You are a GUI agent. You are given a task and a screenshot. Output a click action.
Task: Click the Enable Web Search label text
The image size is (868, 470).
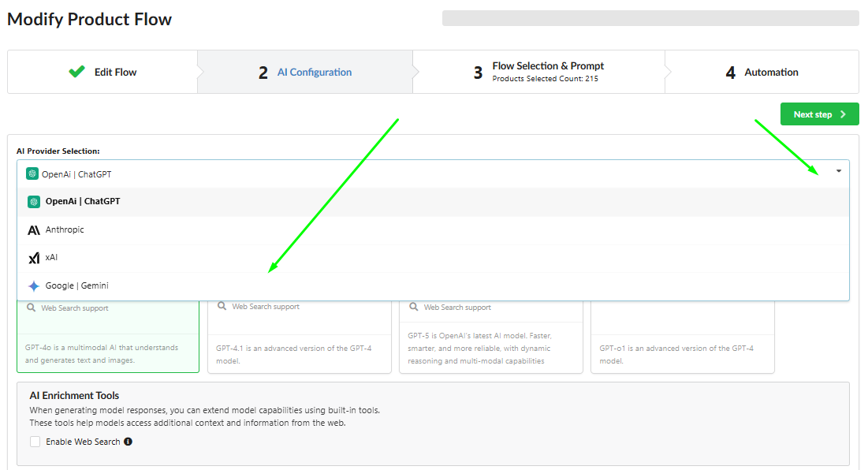[x=83, y=442]
